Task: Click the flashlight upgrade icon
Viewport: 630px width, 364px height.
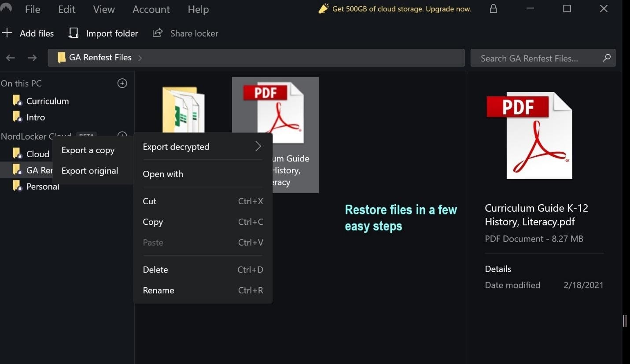Action: pos(324,8)
